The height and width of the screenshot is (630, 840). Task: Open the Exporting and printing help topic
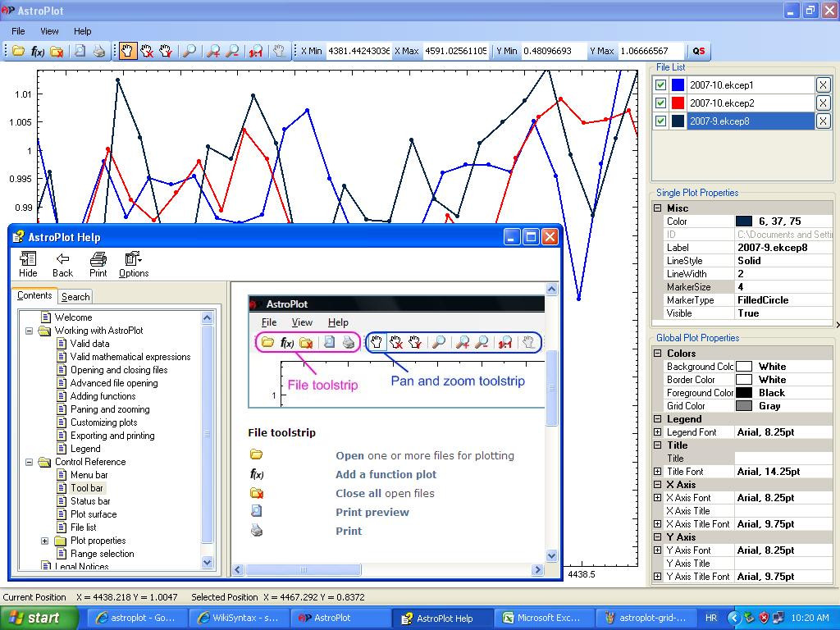(112, 436)
